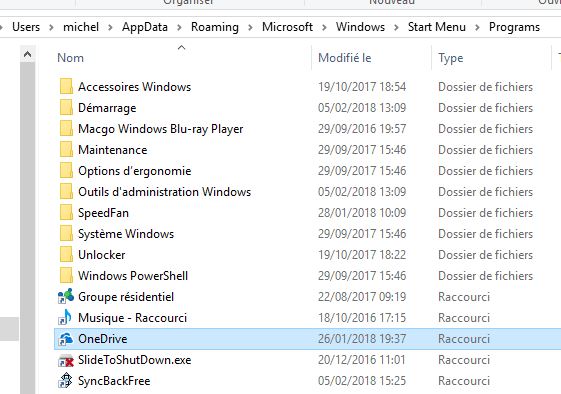Click the date 18/10/2016 17:15

pyautogui.click(x=362, y=317)
